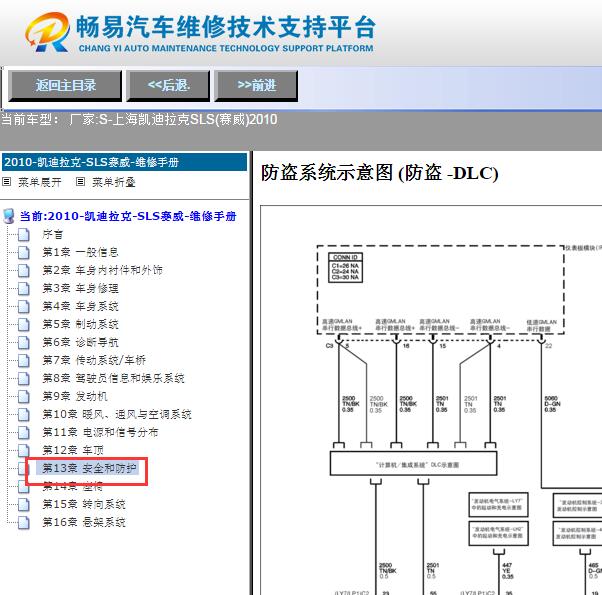The width and height of the screenshot is (602, 595).
Task: Open 第3章 车身修理
Action: [80, 288]
